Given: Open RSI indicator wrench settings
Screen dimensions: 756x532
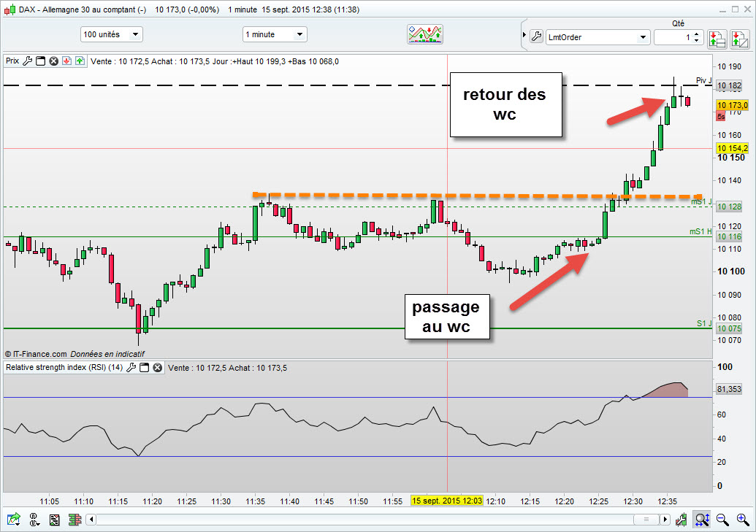Looking at the screenshot, I should coord(131,368).
